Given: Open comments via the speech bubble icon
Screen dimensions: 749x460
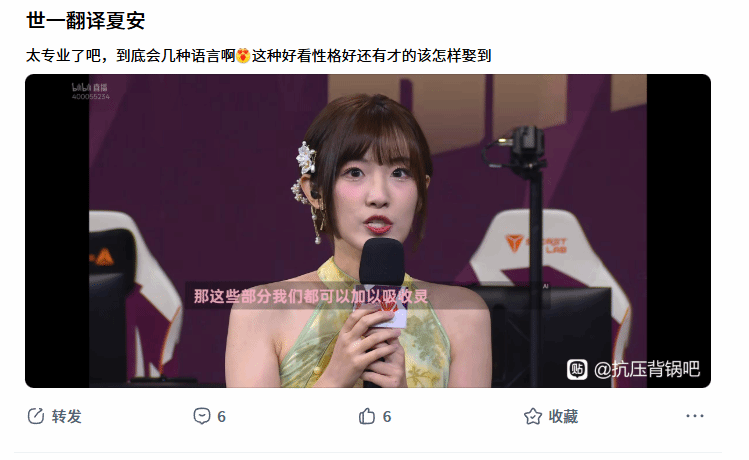Looking at the screenshot, I should click(x=202, y=417).
